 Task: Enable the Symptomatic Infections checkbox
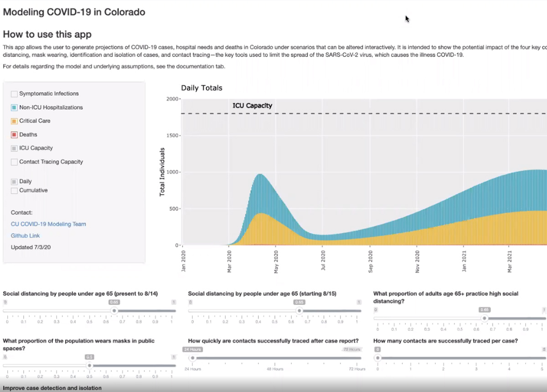[x=15, y=94]
